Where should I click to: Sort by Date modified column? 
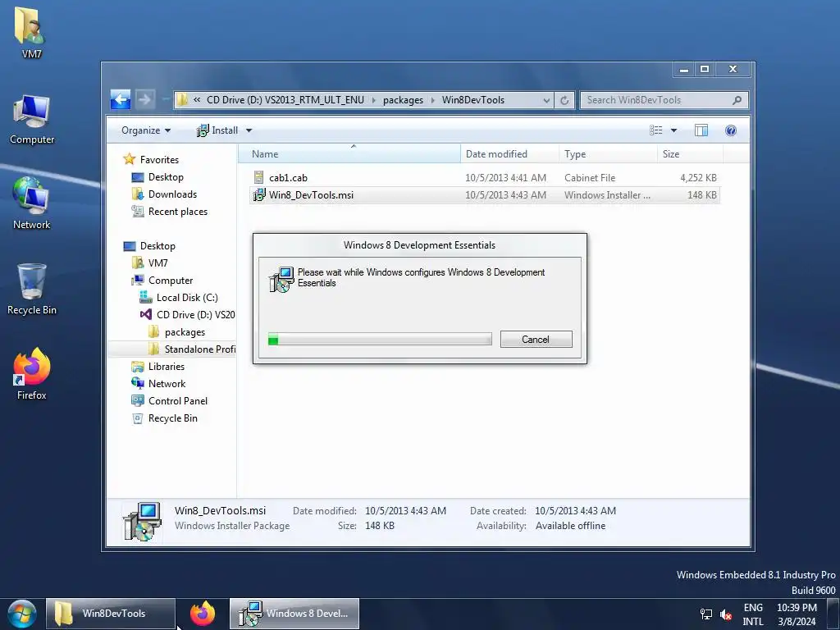tap(509, 153)
